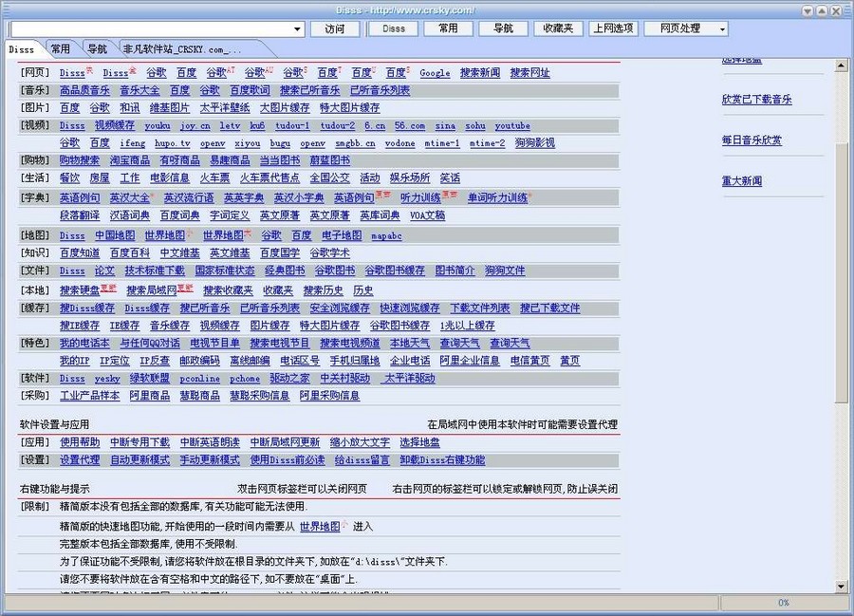This screenshot has height=616, width=854.
Task: Click the 单词听力训练 link
Action: [497, 198]
